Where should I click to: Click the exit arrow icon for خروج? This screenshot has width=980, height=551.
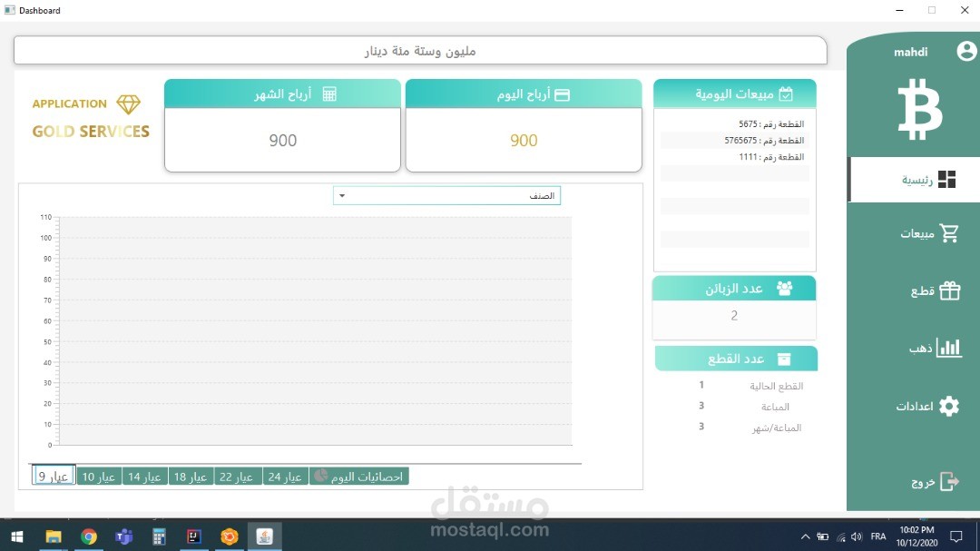click(x=949, y=482)
